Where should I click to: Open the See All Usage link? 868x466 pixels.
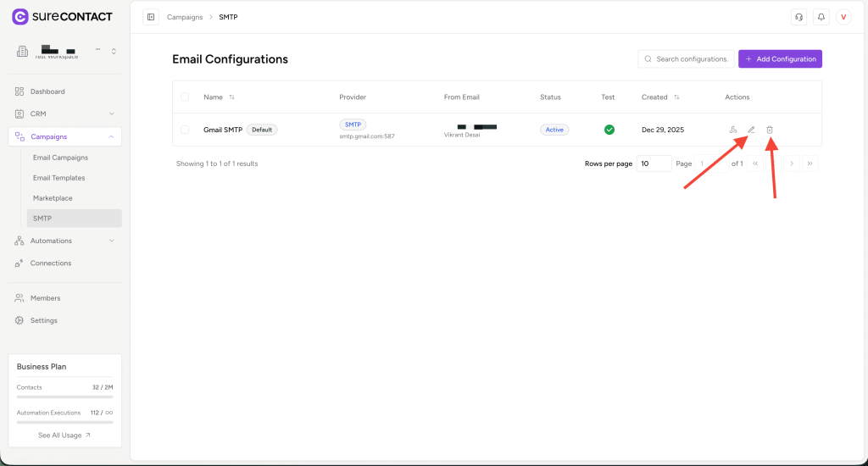coord(64,435)
